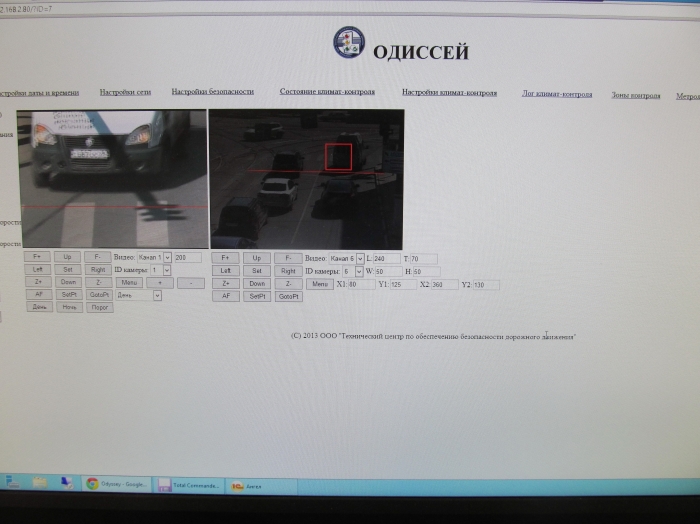Click GotoPt button under right camera
This screenshot has width=700, height=524.
tap(289, 296)
